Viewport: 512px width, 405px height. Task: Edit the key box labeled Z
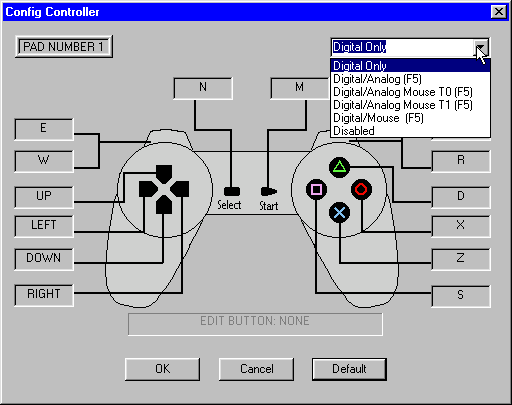(461, 259)
